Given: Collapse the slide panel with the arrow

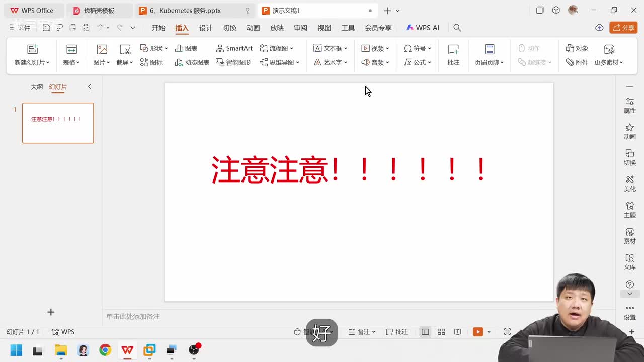Looking at the screenshot, I should (x=90, y=87).
